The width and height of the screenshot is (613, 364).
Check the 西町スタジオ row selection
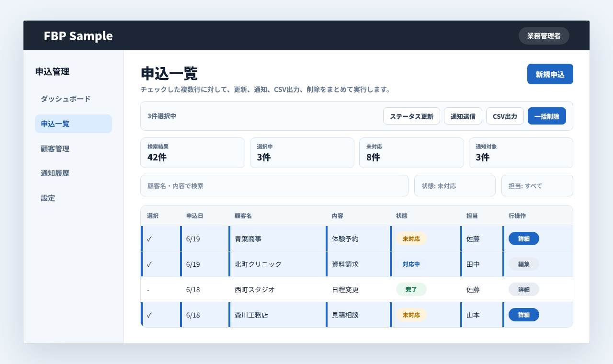pyautogui.click(x=148, y=289)
